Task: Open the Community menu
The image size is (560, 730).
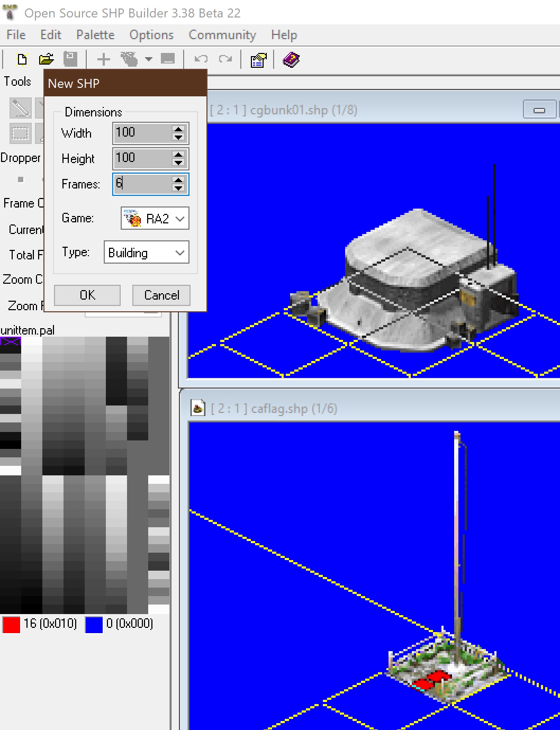Action: tap(222, 35)
